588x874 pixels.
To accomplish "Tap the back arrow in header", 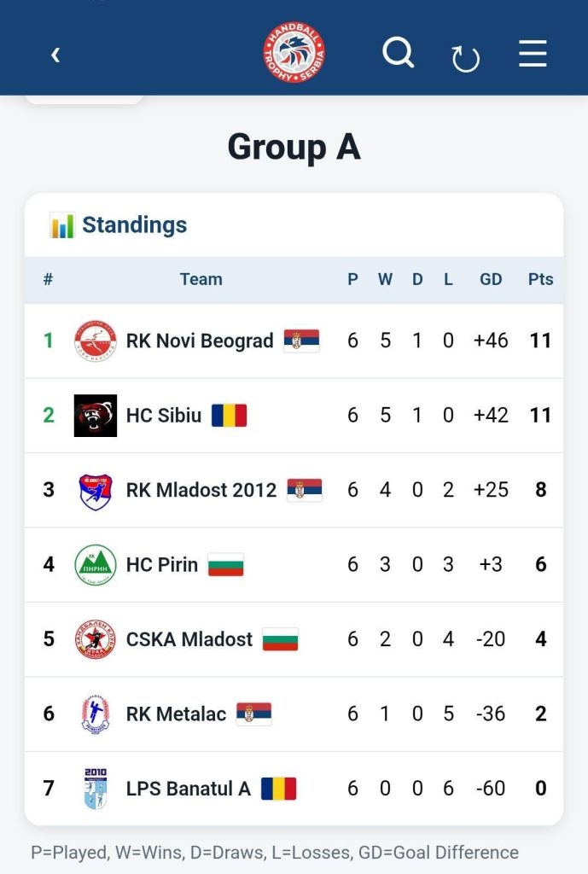I will pyautogui.click(x=55, y=55).
